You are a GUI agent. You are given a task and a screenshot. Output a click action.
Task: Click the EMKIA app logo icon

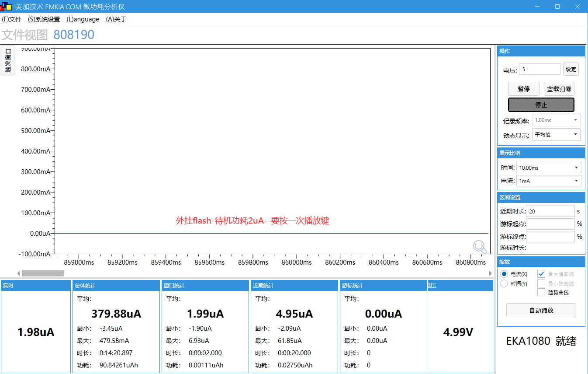pos(6,7)
